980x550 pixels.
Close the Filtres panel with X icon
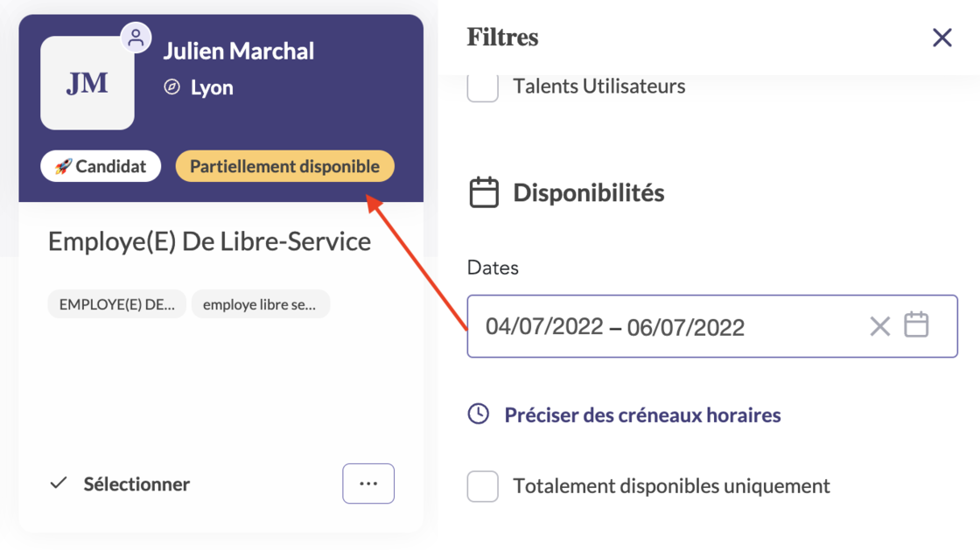(x=941, y=38)
